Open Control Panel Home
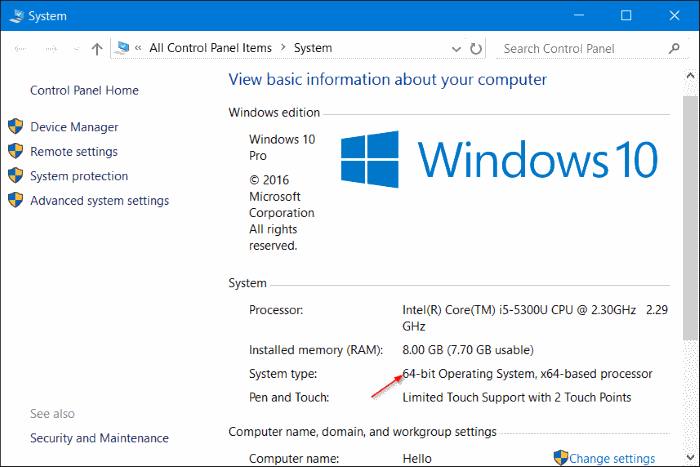 (x=84, y=90)
